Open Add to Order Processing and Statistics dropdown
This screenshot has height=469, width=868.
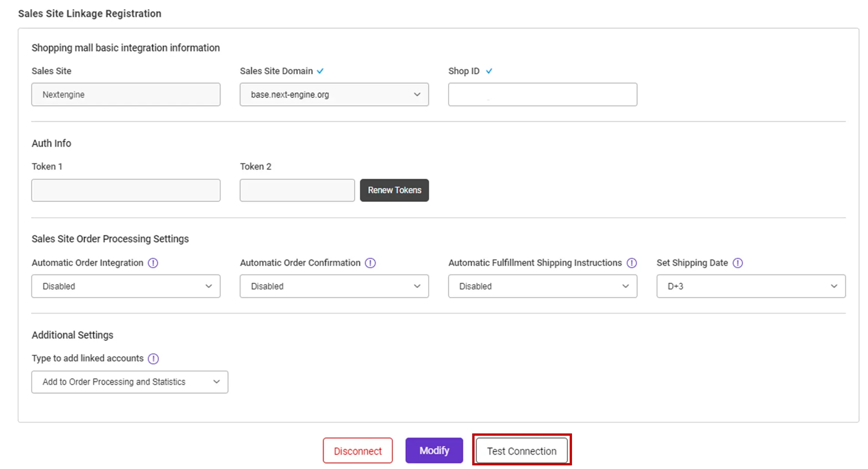(x=130, y=382)
